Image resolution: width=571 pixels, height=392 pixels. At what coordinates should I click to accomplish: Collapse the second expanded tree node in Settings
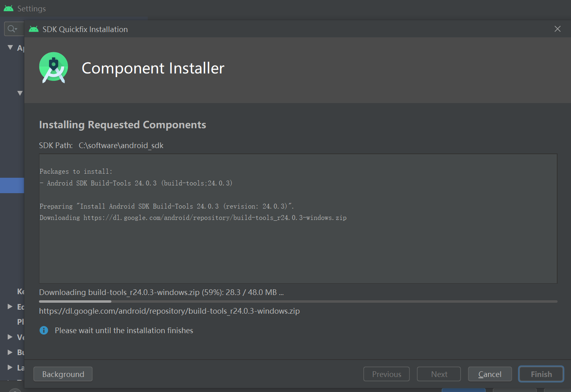click(20, 93)
